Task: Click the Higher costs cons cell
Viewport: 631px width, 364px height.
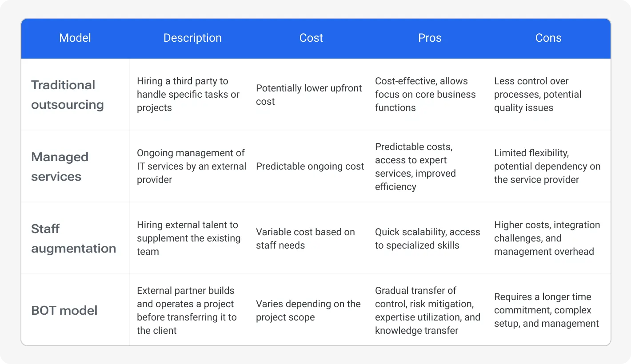Action: coord(547,238)
